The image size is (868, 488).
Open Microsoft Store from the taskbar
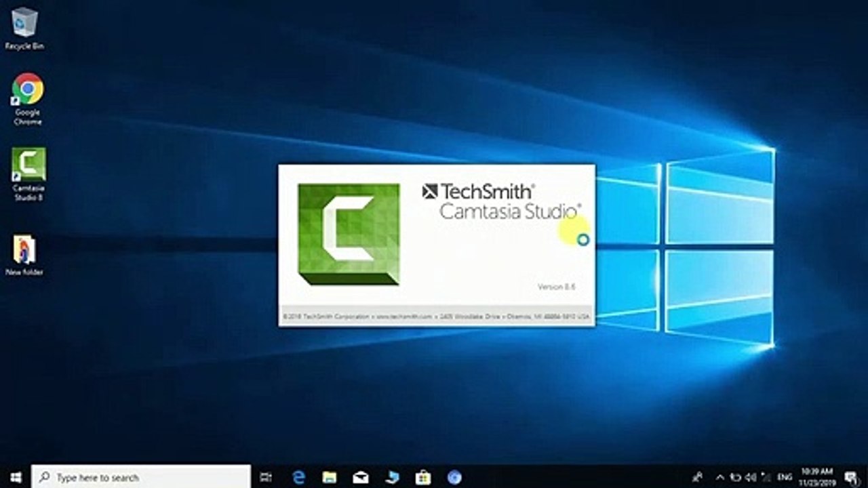(x=423, y=477)
